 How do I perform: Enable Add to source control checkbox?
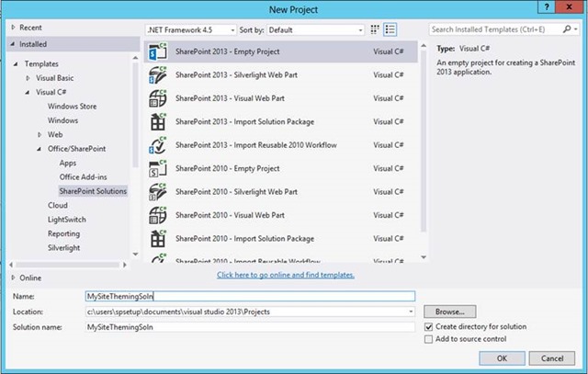coord(428,339)
